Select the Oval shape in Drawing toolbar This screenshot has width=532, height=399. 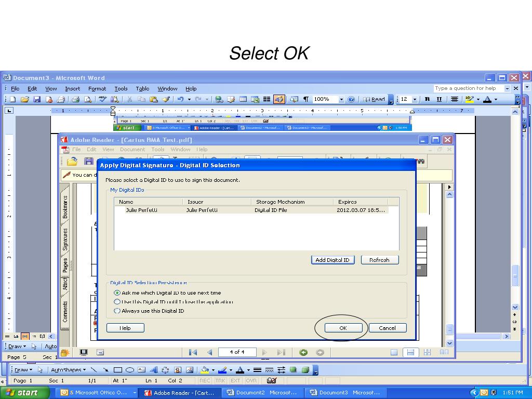129,370
